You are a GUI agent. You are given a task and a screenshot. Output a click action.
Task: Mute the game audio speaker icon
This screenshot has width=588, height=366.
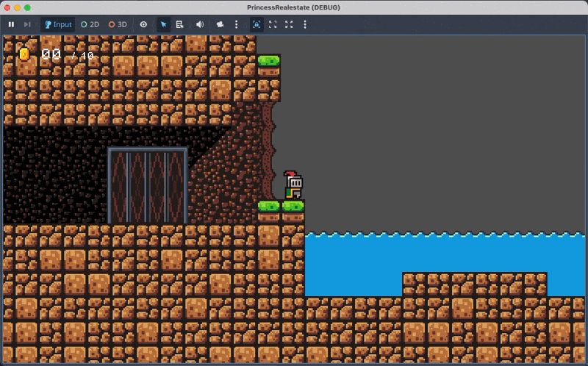(x=199, y=24)
